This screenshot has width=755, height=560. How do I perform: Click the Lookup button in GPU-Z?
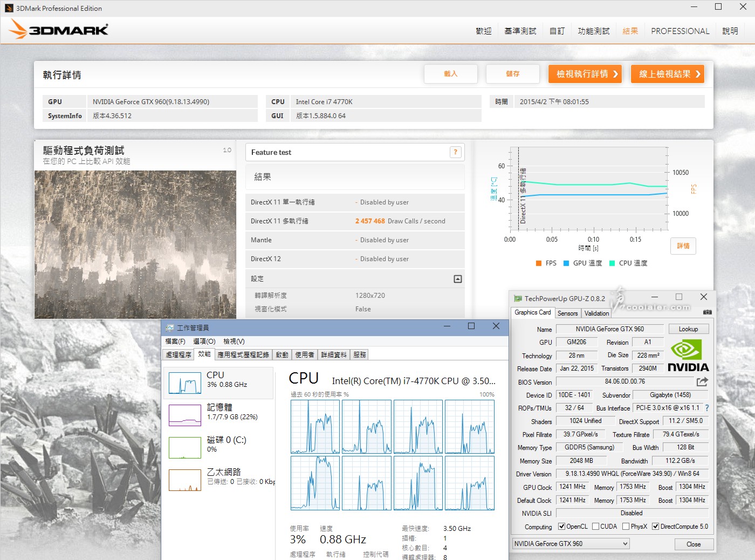click(688, 329)
